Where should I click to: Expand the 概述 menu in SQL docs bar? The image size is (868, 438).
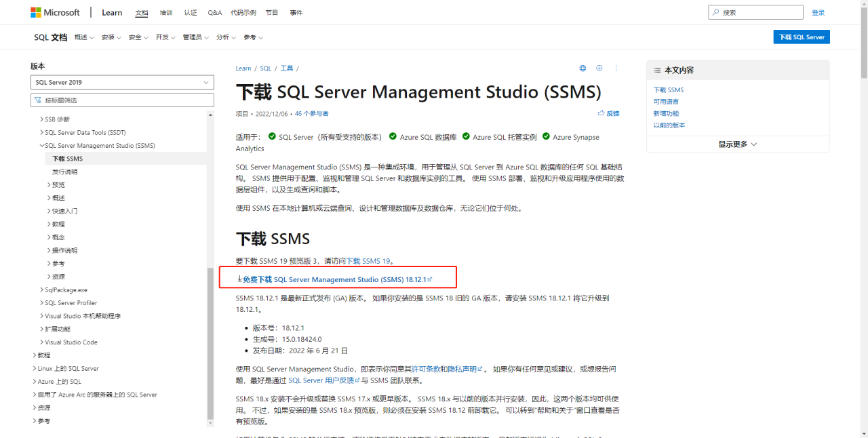(85, 37)
